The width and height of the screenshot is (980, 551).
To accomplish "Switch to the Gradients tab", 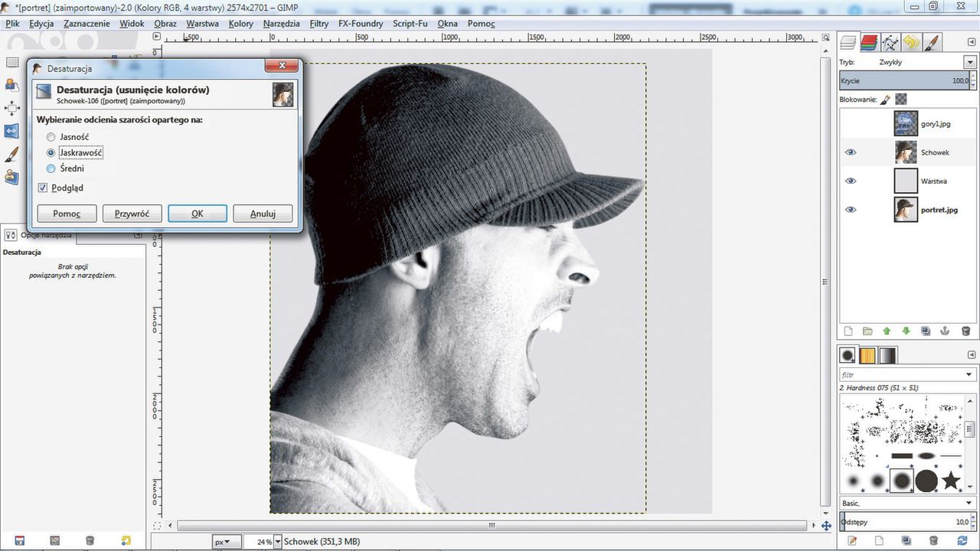I will pyautogui.click(x=887, y=355).
